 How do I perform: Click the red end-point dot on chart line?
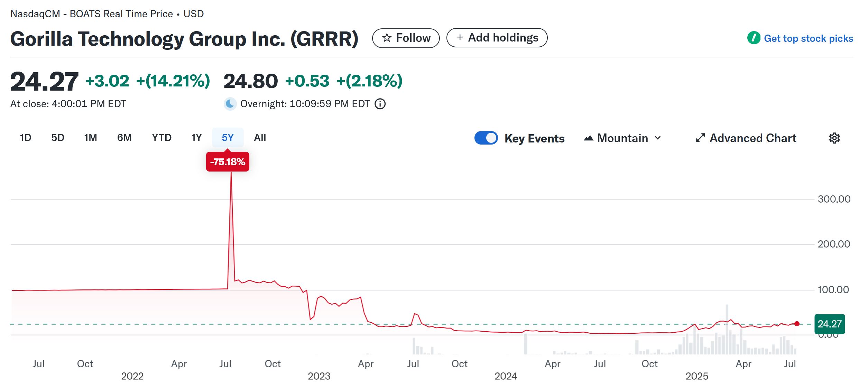point(797,324)
